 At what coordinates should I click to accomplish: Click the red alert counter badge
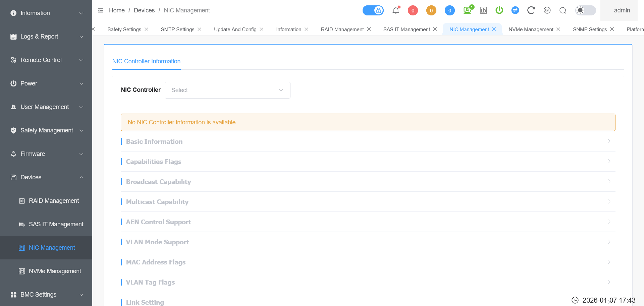(x=413, y=10)
